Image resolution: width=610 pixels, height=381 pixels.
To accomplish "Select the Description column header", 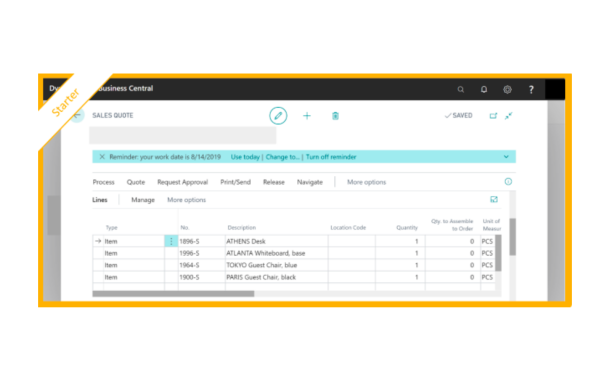I will point(242,228).
